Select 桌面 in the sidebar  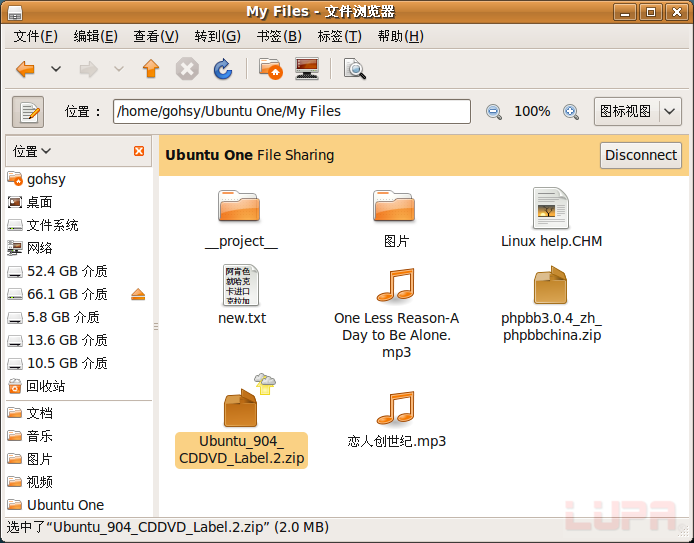pos(79,202)
